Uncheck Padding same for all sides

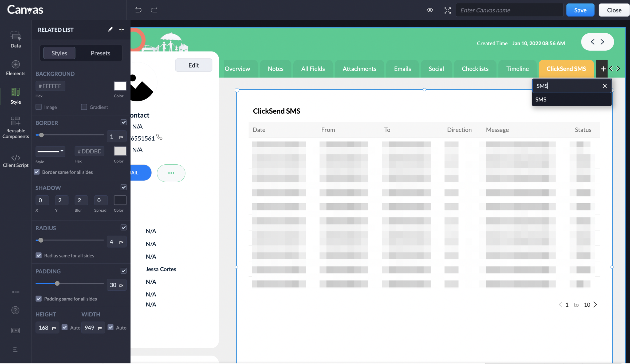tap(39, 299)
